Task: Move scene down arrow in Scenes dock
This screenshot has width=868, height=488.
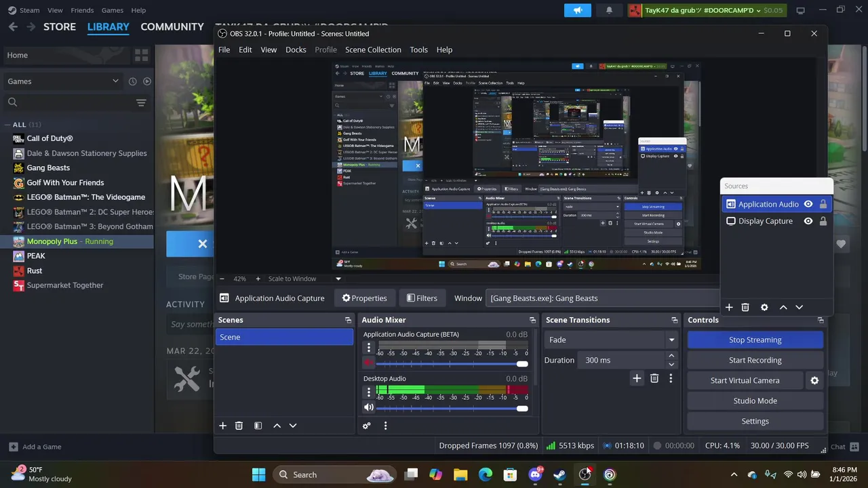Action: [x=293, y=426]
